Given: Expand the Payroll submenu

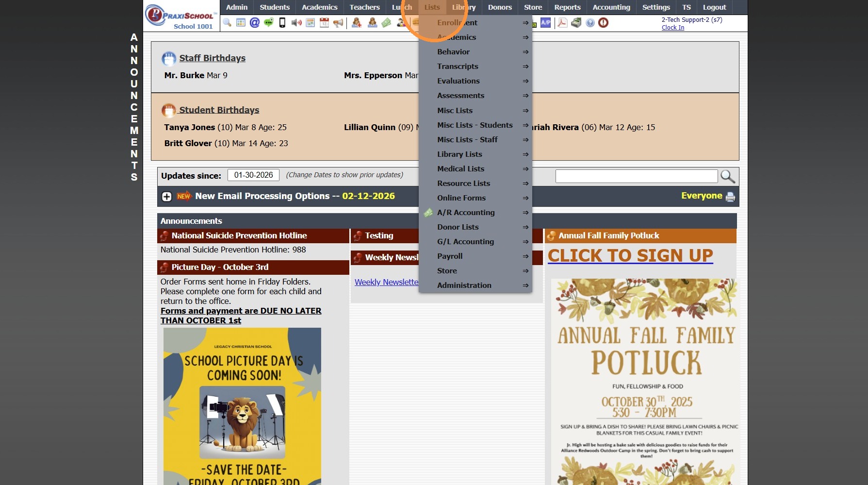Looking at the screenshot, I should click(x=475, y=256).
